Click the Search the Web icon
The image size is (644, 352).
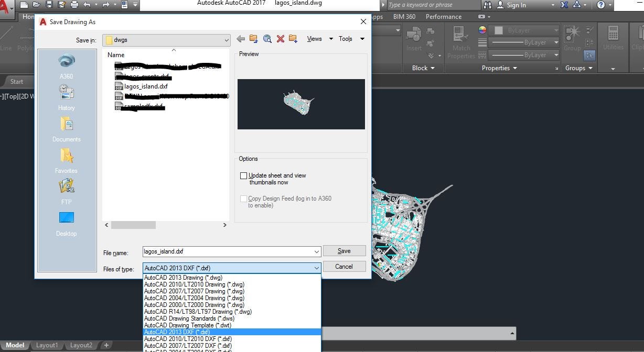pos(267,39)
